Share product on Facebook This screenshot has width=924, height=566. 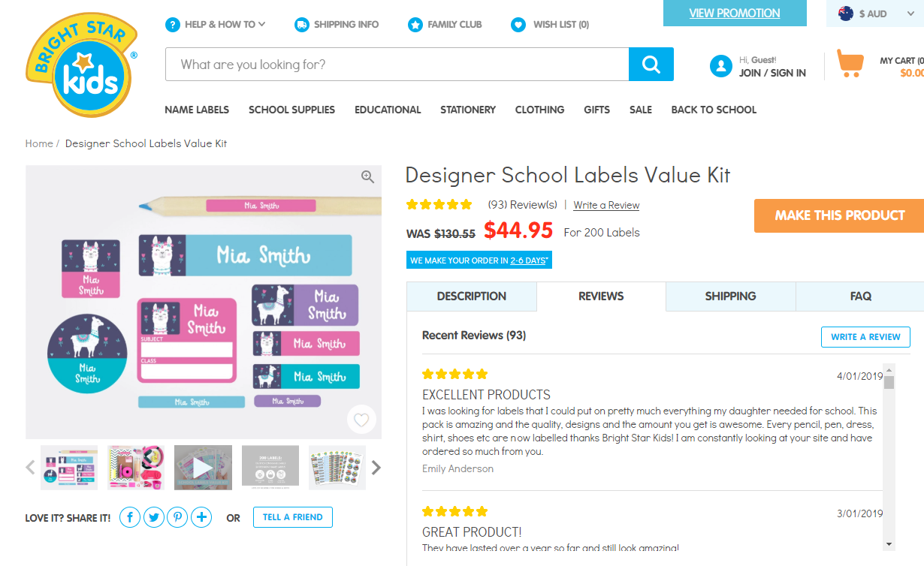pyautogui.click(x=130, y=517)
